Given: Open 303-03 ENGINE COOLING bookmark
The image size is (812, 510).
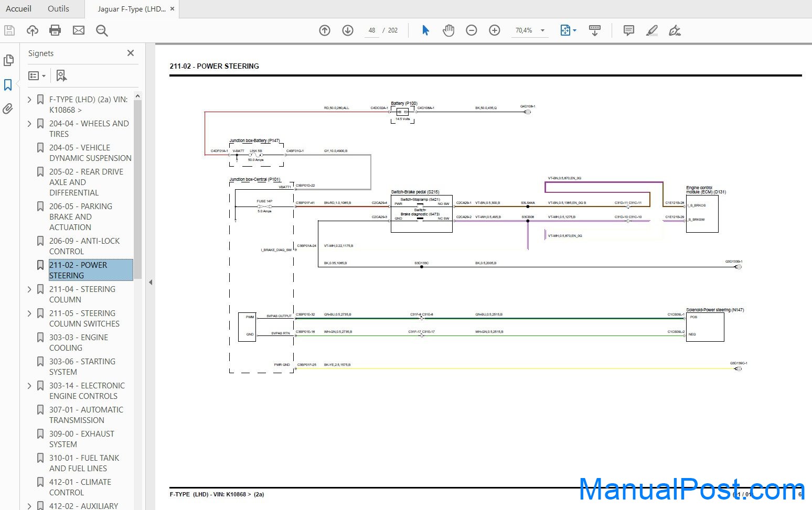Looking at the screenshot, I should pyautogui.click(x=79, y=342).
